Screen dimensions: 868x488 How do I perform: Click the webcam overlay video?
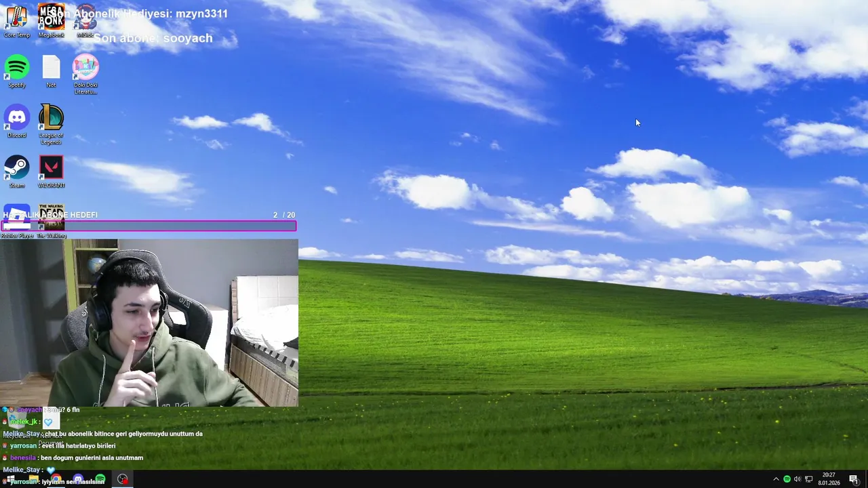click(149, 323)
